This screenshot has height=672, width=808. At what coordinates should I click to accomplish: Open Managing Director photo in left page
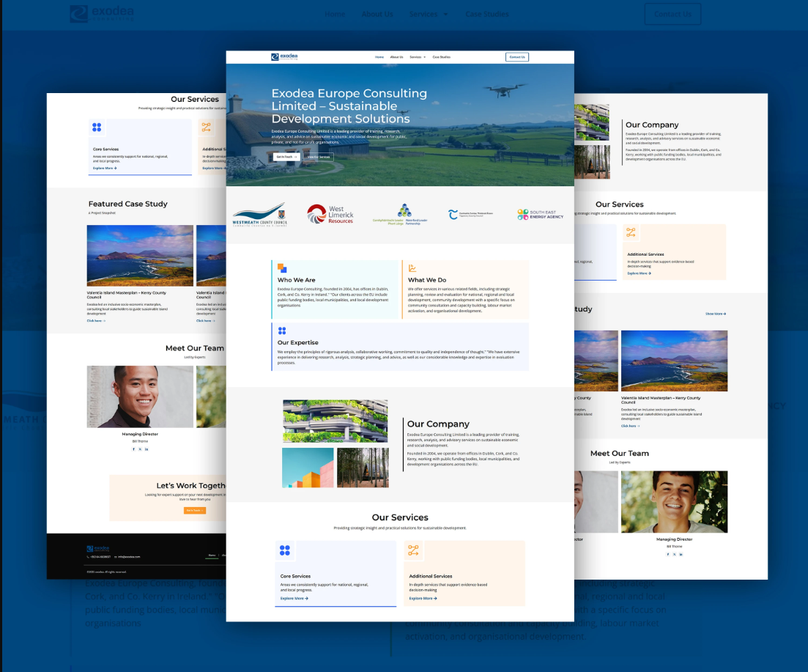140,396
